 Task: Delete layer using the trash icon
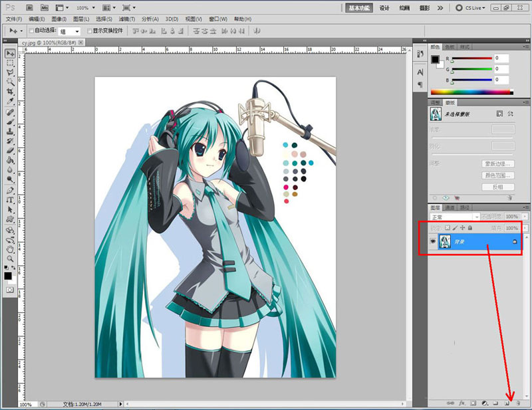click(518, 403)
